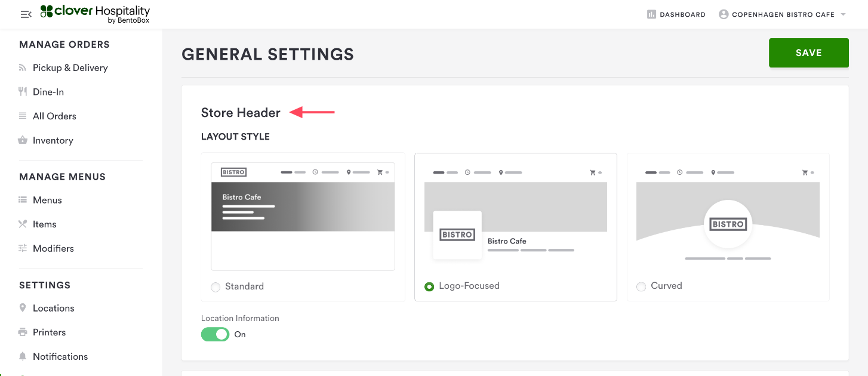Go to Menus in the sidebar
868x376 pixels.
47,200
